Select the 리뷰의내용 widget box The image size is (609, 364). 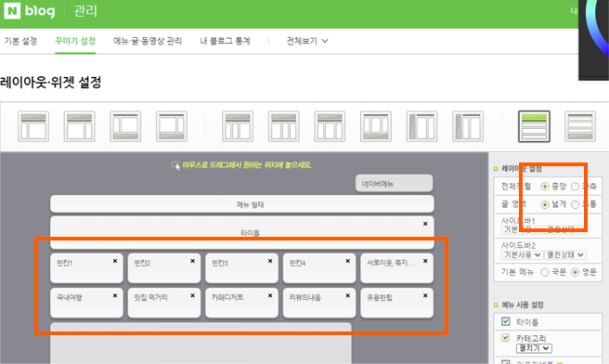[x=319, y=303]
